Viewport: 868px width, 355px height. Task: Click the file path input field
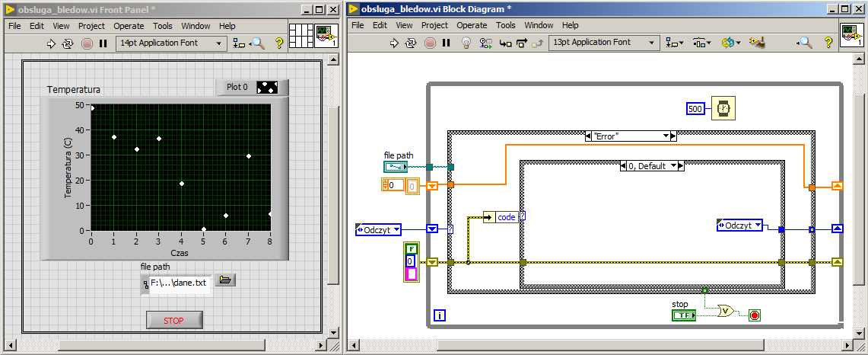click(x=178, y=283)
